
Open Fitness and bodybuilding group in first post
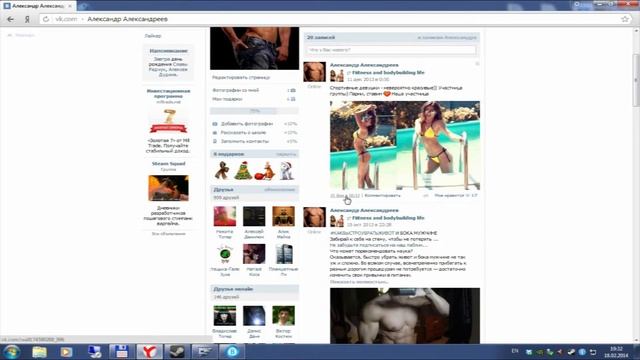point(388,73)
